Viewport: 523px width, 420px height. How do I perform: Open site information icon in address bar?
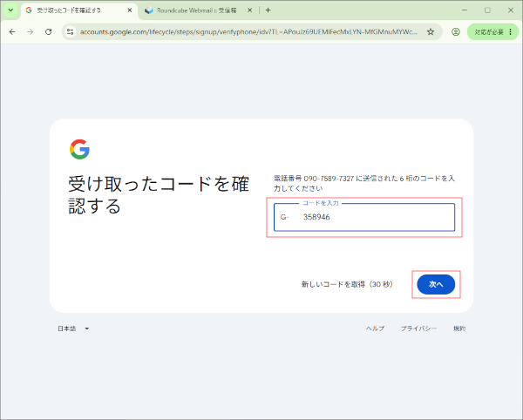pos(70,31)
